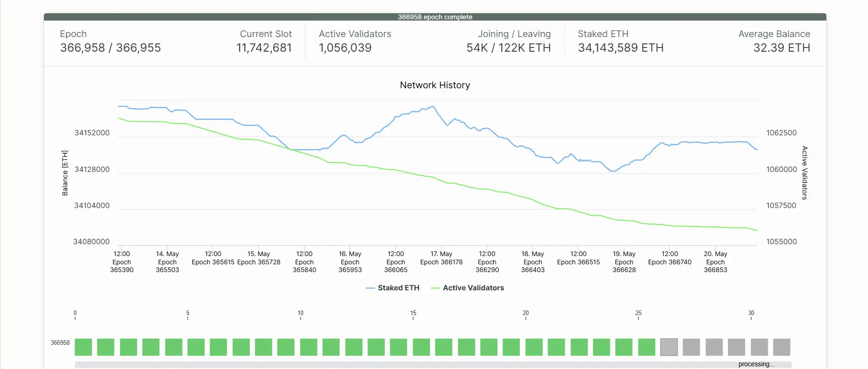Click the Network History chart title
Screen dimensions: 868x369
pyautogui.click(x=435, y=85)
